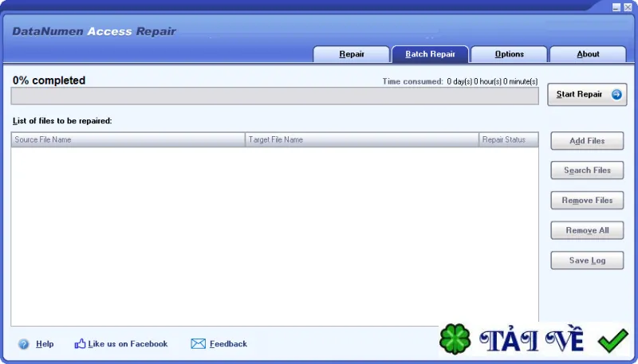Image resolution: width=638 pixels, height=364 pixels.
Task: Open the About tab
Action: click(x=588, y=54)
